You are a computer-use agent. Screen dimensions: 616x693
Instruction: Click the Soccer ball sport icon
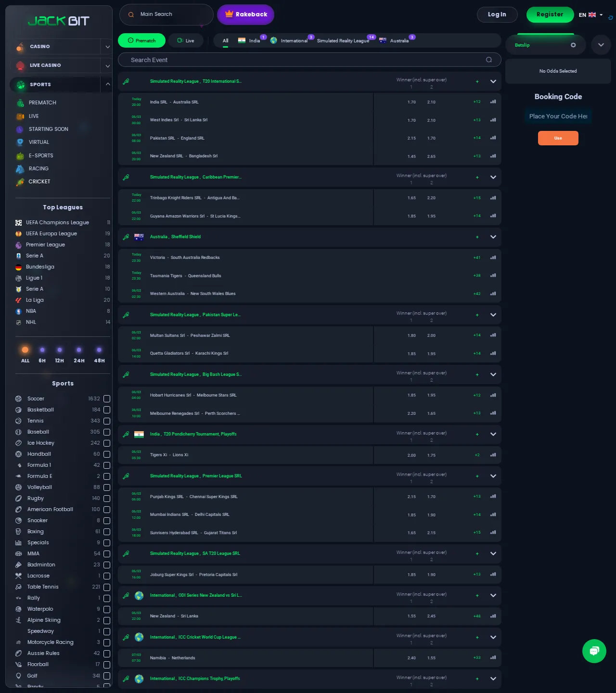[18, 398]
